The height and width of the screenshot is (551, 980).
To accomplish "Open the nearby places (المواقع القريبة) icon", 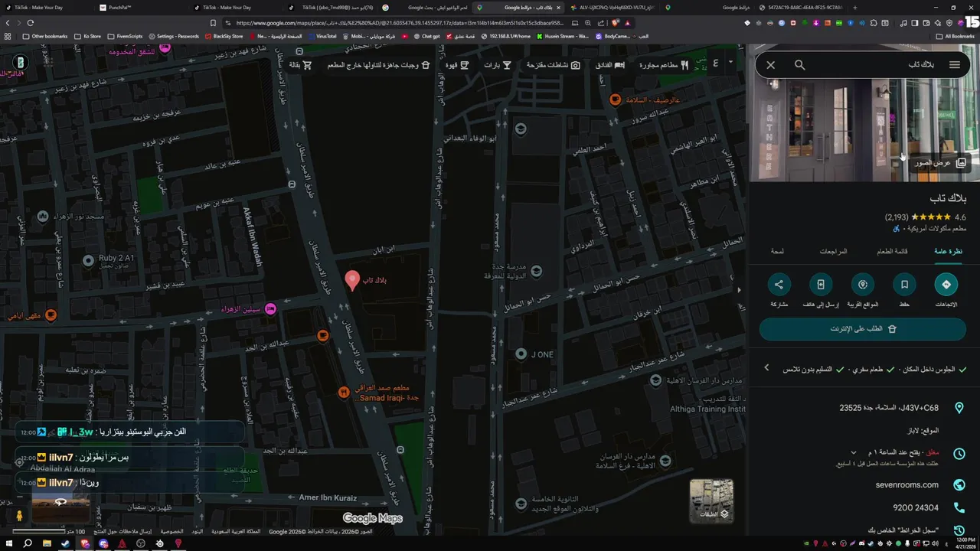I will tap(862, 285).
